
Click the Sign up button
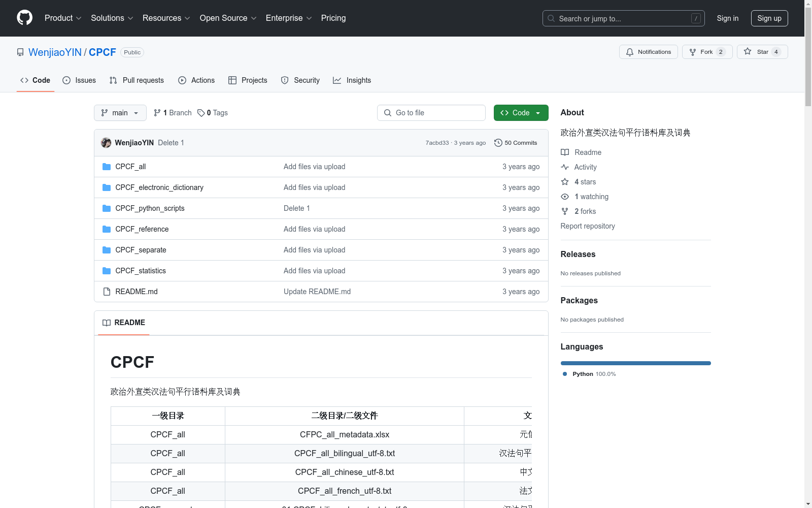point(769,18)
